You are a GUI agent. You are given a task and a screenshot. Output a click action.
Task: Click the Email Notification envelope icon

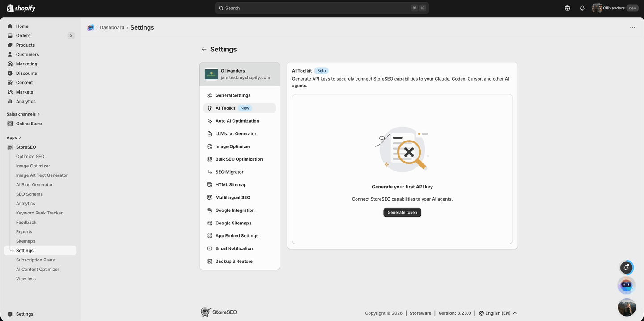coord(210,248)
